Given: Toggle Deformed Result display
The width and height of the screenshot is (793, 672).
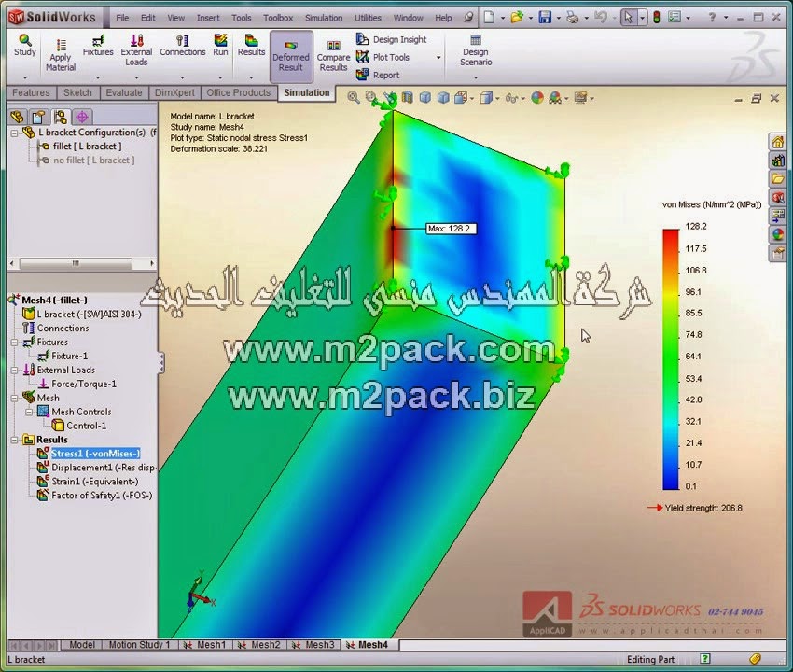Looking at the screenshot, I should coord(291,56).
